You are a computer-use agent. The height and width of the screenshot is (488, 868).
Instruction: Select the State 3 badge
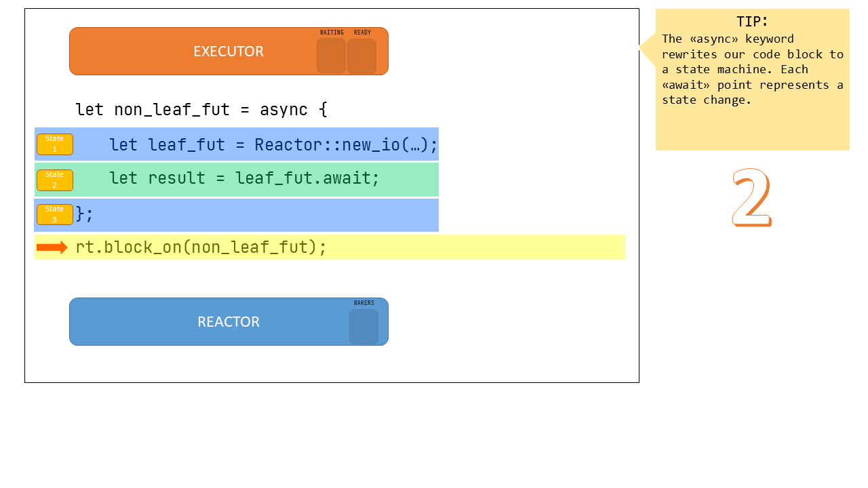(x=55, y=214)
